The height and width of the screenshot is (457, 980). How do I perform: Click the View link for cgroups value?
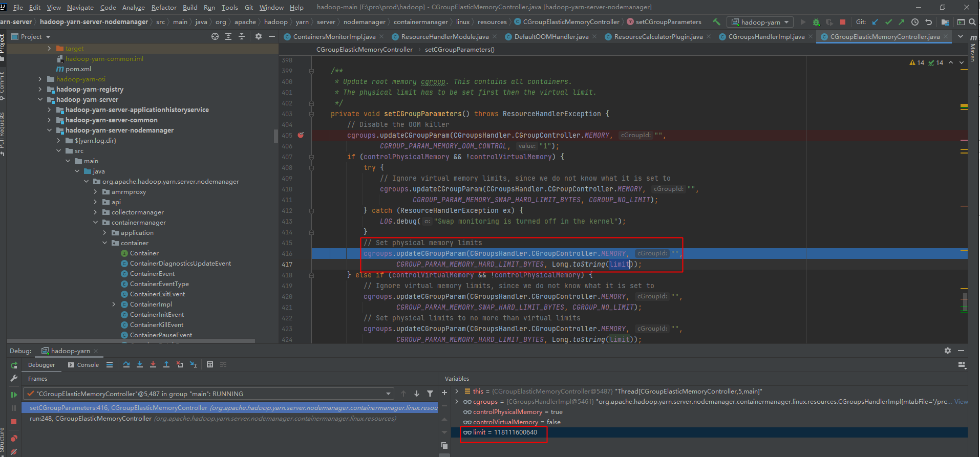coord(961,402)
